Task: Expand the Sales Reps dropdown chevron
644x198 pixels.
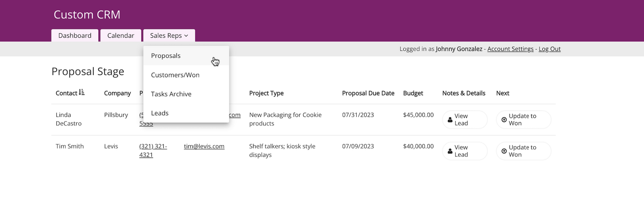Action: (186, 36)
